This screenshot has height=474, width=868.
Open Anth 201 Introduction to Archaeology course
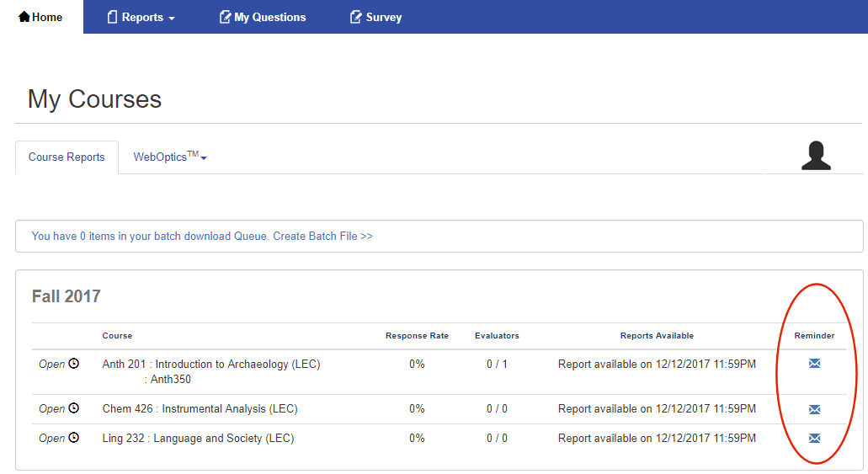click(x=211, y=365)
